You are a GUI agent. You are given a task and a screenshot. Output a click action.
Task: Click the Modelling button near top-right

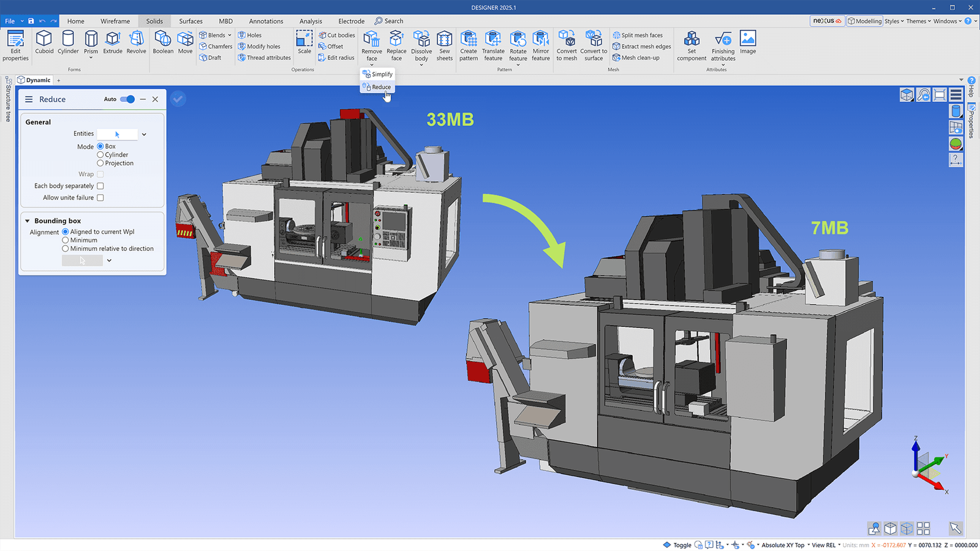(864, 20)
